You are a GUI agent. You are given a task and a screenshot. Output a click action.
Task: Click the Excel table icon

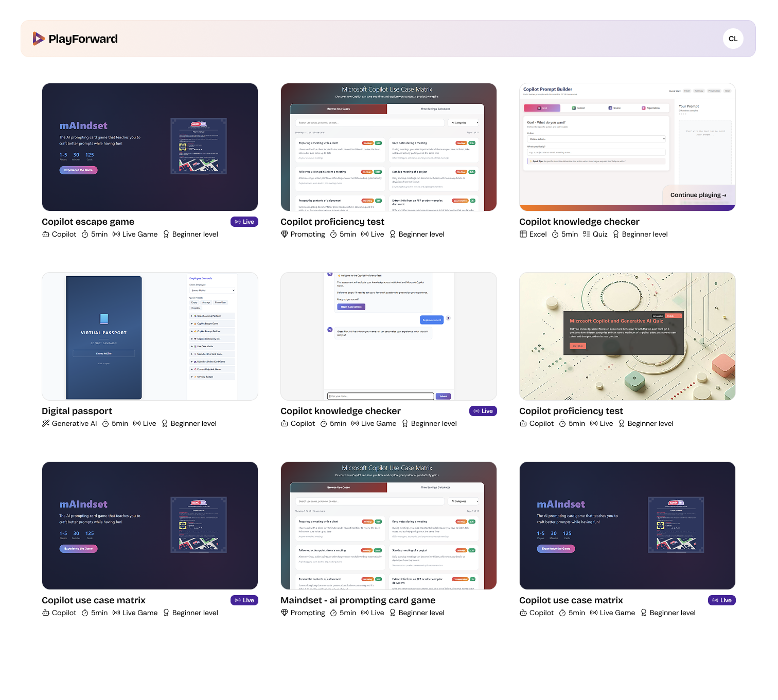[523, 234]
